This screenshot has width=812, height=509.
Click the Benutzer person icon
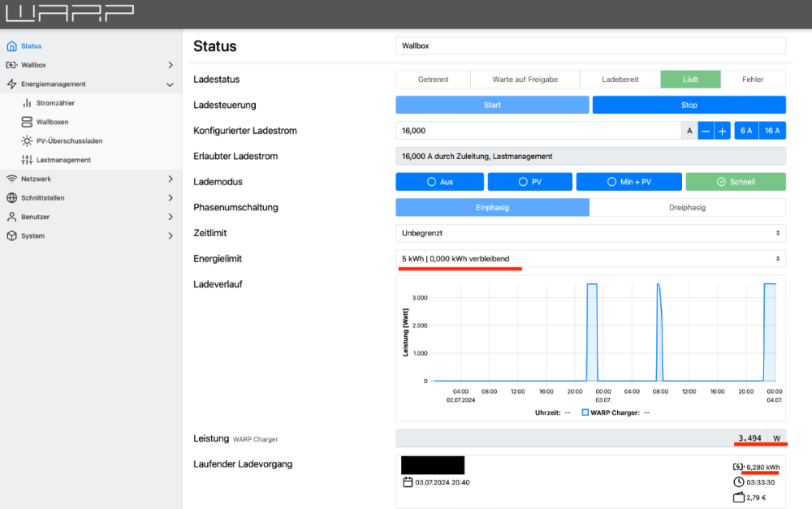tap(11, 217)
